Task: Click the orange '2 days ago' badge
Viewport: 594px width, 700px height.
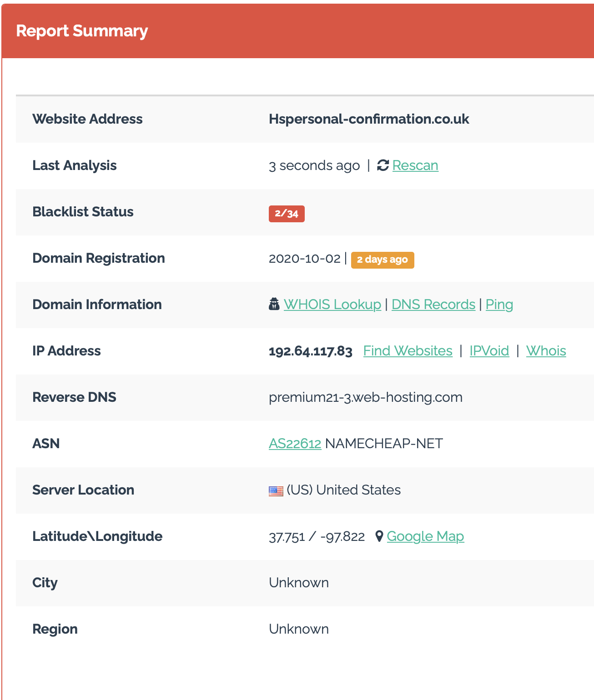Action: tap(382, 260)
